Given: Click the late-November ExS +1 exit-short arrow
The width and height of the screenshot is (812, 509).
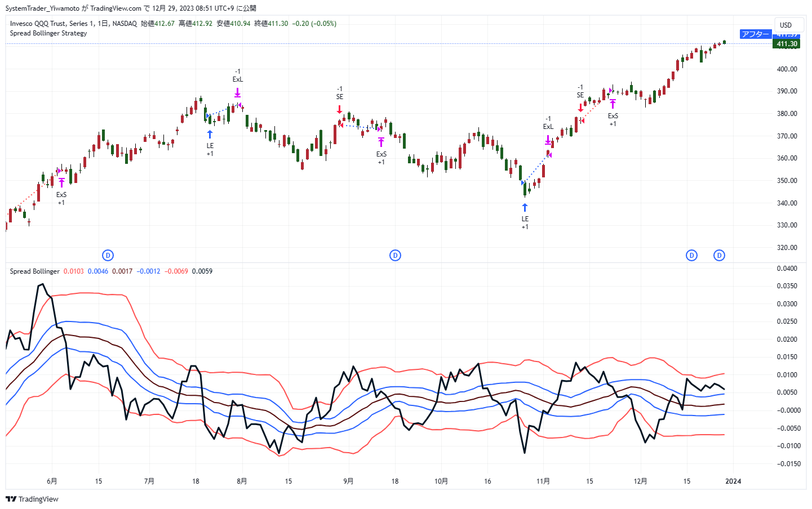Looking at the screenshot, I should [613, 104].
